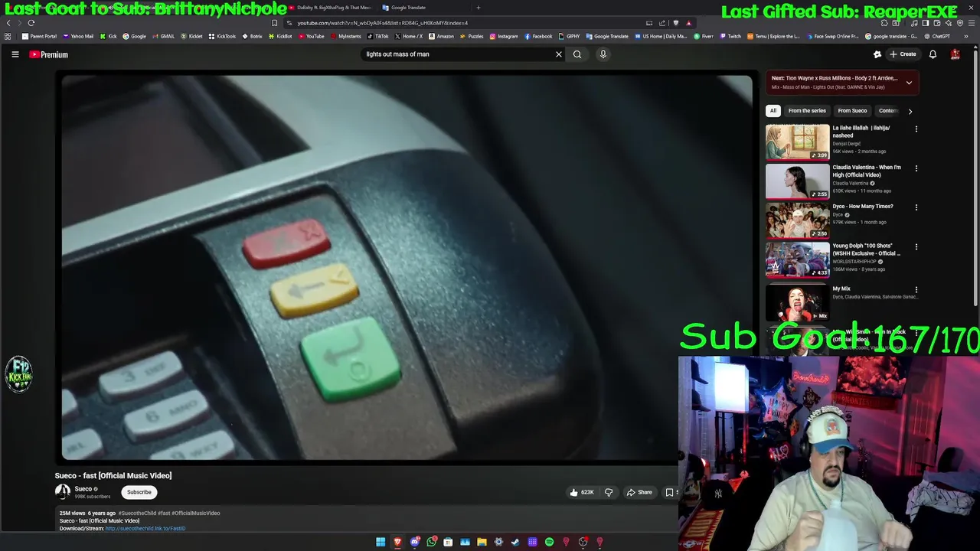Open File Explorer from the taskbar
Viewport: 980px width, 551px height.
482,542
